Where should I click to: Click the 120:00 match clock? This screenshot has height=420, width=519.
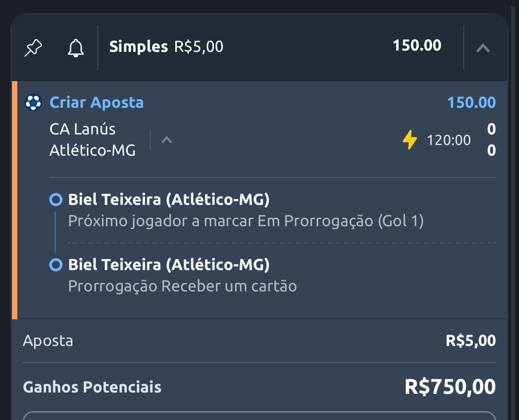pyautogui.click(x=448, y=140)
